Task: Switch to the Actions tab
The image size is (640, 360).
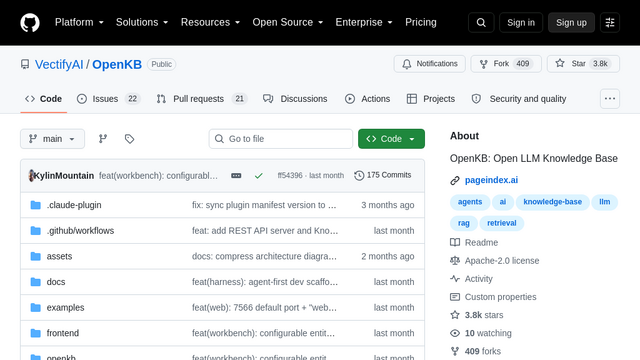Action: [367, 99]
